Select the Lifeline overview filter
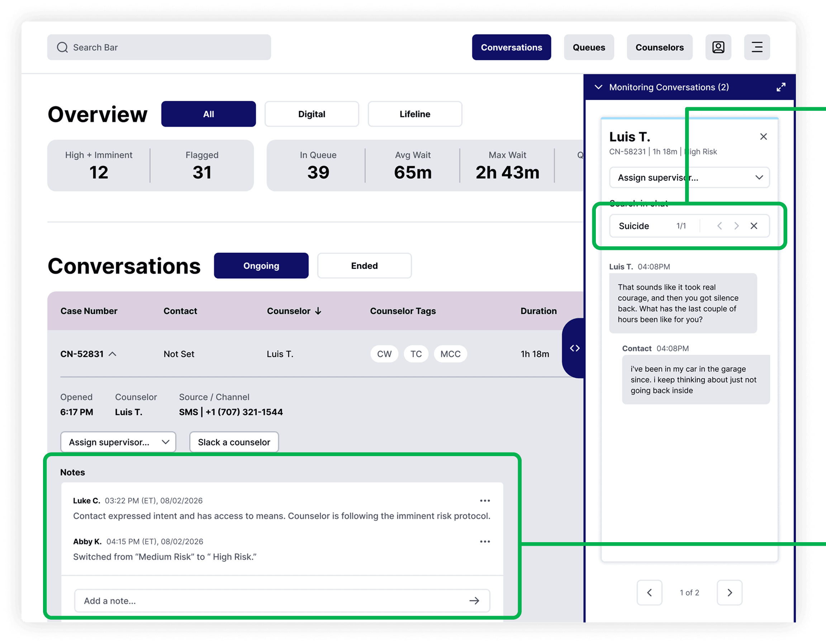 coord(415,114)
